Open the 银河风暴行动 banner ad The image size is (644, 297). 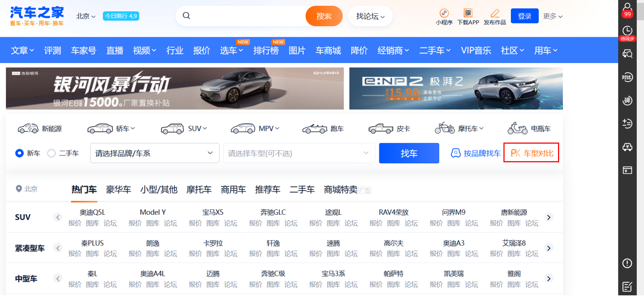[175, 88]
